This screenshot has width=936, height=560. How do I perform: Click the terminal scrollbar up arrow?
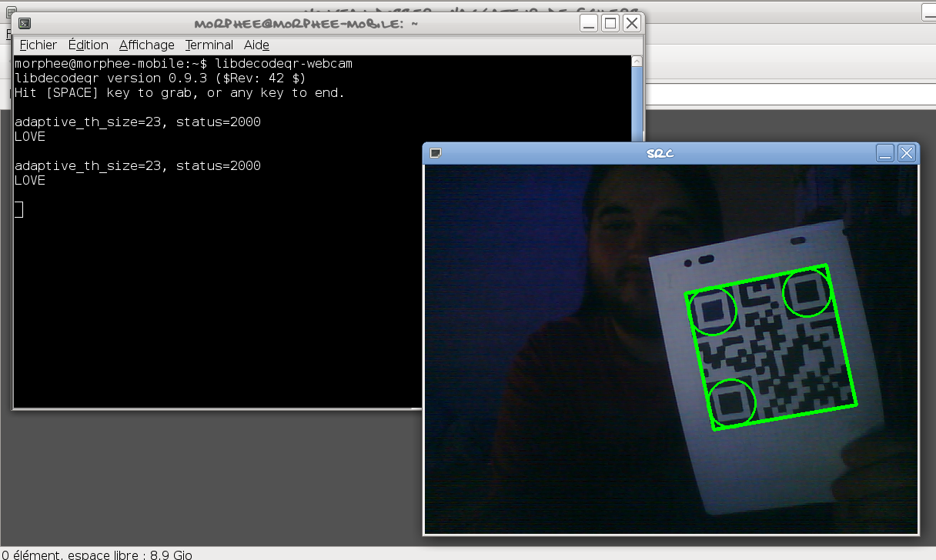coord(636,62)
